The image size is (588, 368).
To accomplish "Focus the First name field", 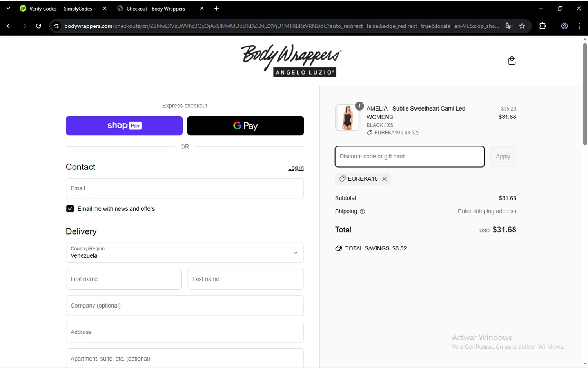I will (x=124, y=279).
